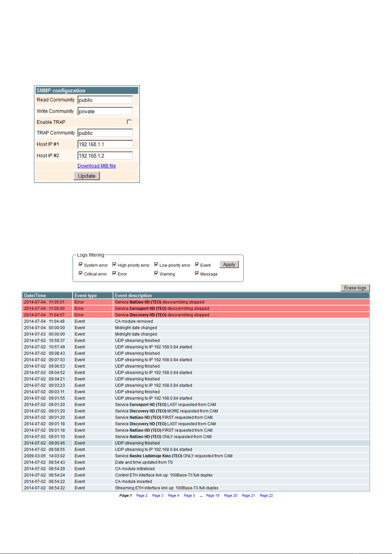392x554 pixels.
Task: Click the Erase logs button
Action: coord(355,288)
